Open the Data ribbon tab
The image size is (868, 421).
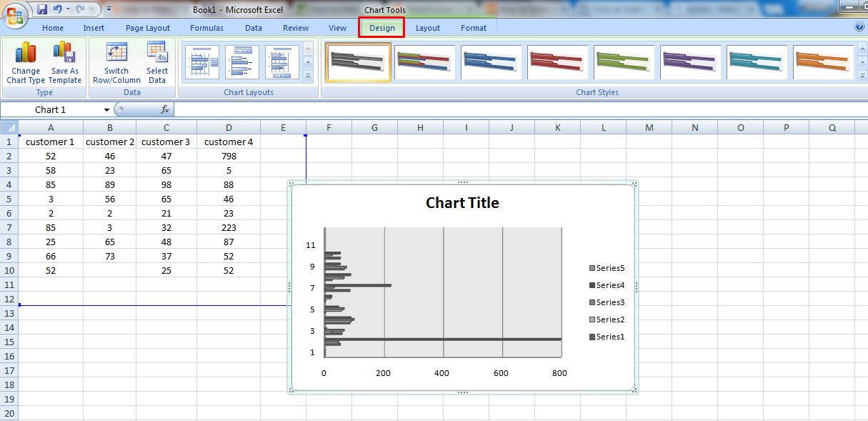point(254,28)
